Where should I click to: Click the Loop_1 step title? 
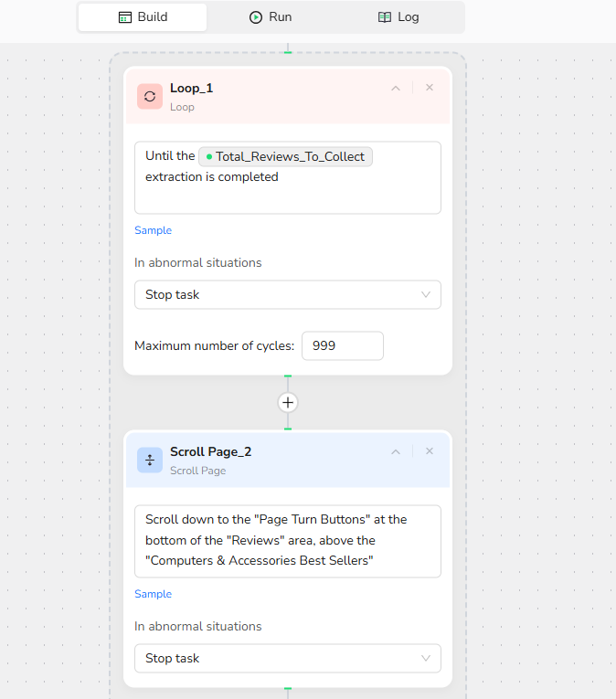pos(191,89)
